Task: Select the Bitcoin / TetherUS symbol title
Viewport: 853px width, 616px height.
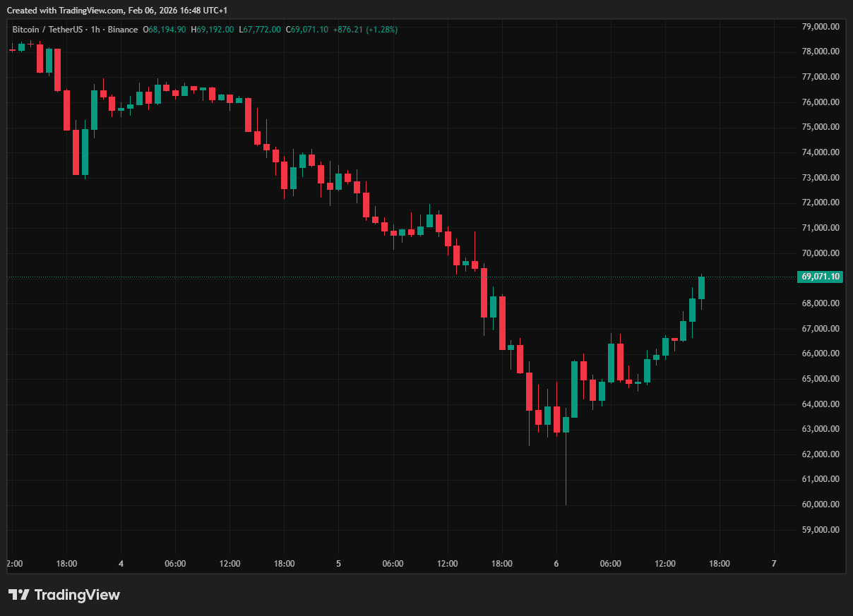Action: [x=47, y=30]
